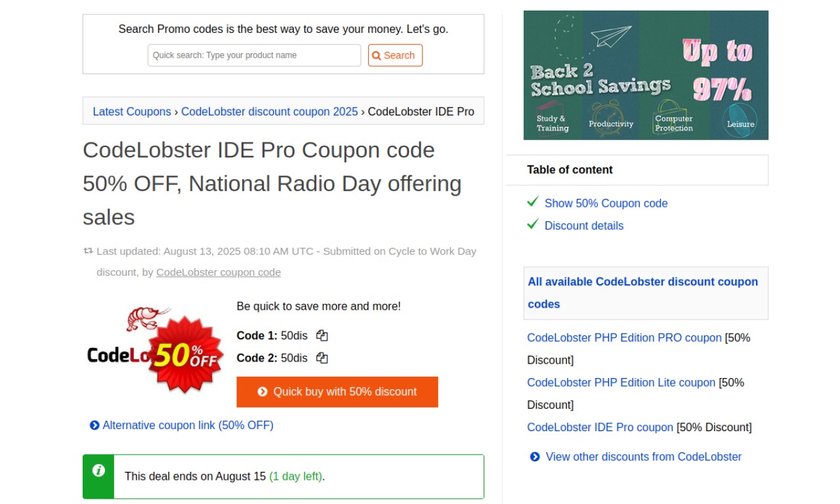Click the Back 2 School Savings banner

pyautogui.click(x=646, y=75)
